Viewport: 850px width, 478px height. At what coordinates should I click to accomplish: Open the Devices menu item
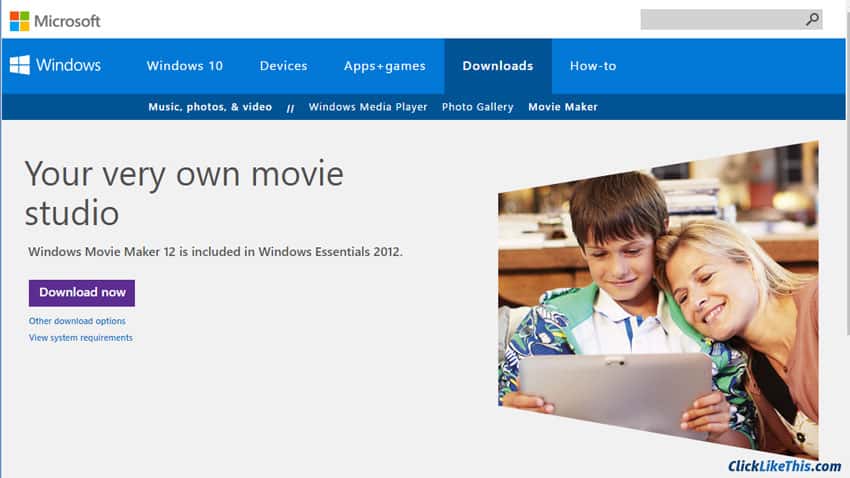pyautogui.click(x=284, y=66)
